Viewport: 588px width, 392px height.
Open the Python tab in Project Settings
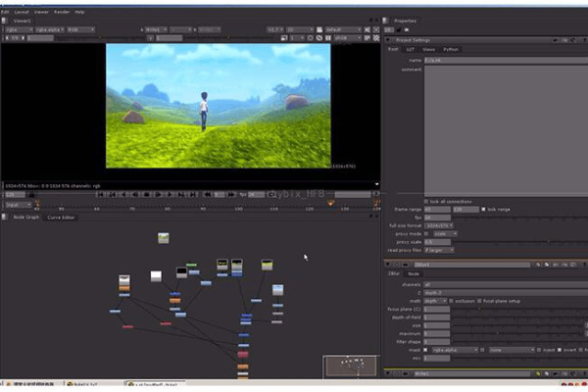tap(451, 49)
